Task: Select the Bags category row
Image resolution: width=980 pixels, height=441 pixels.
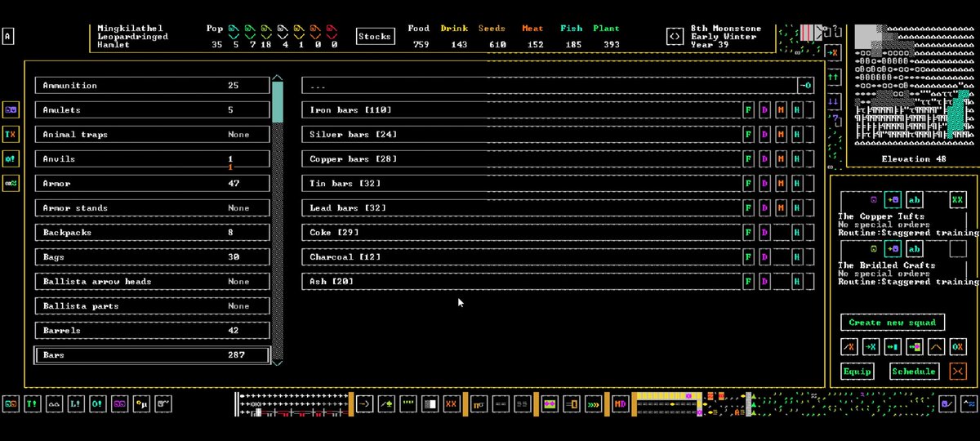Action: (153, 257)
